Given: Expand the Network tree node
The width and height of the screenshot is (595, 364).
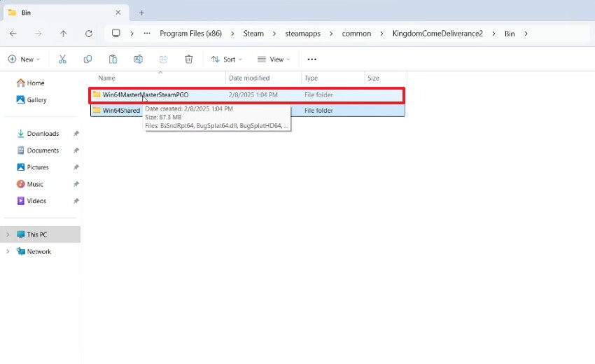Looking at the screenshot, I should point(8,251).
